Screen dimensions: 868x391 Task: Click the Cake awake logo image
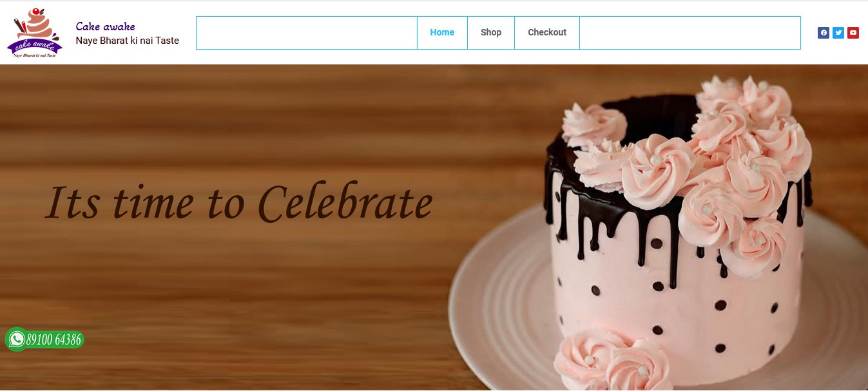coord(35,32)
